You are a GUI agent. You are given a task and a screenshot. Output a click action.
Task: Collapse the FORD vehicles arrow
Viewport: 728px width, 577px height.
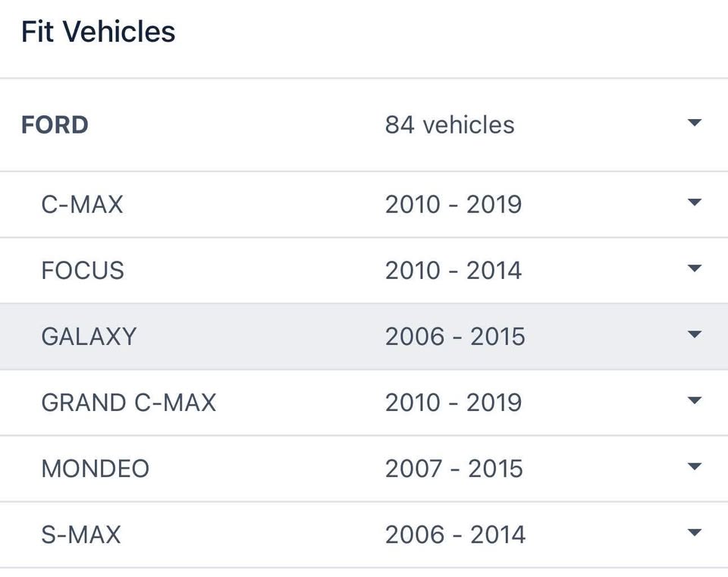coord(694,123)
